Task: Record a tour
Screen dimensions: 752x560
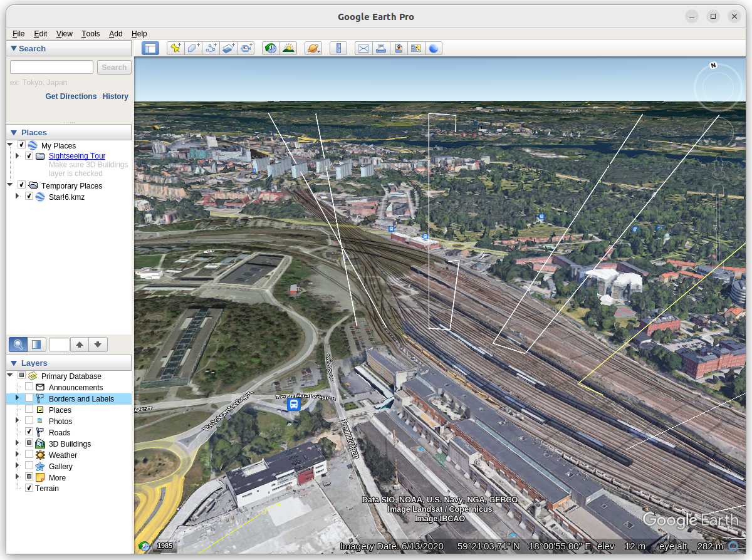Action: pyautogui.click(x=246, y=48)
